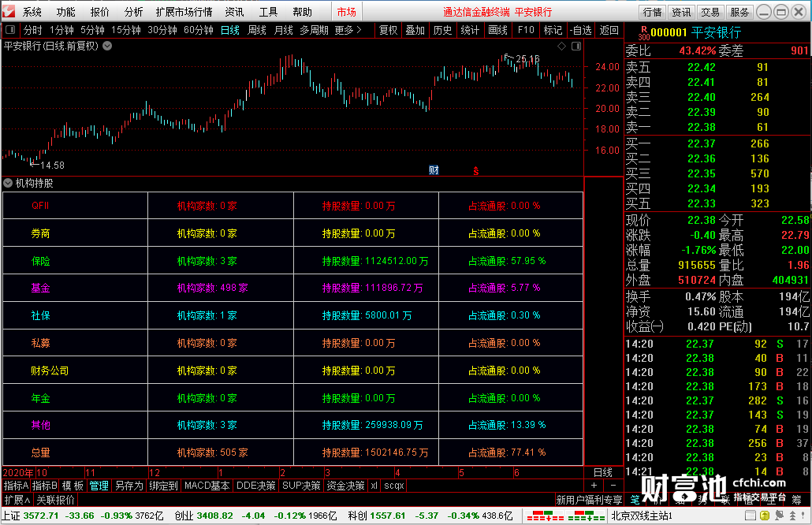Screen dimensions: 812x525
Task: Toggle the chart panel layout icon beside the diamond
Action: pyautogui.click(x=576, y=46)
